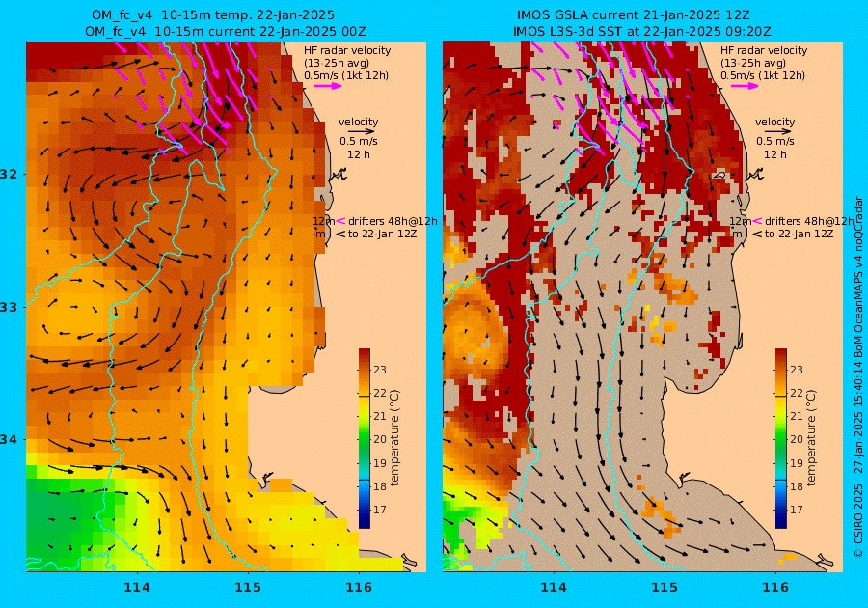Click '0.5m/s (1kt 12h)' in OM_fc_v4 map
The height and width of the screenshot is (608, 868).
tap(346, 75)
